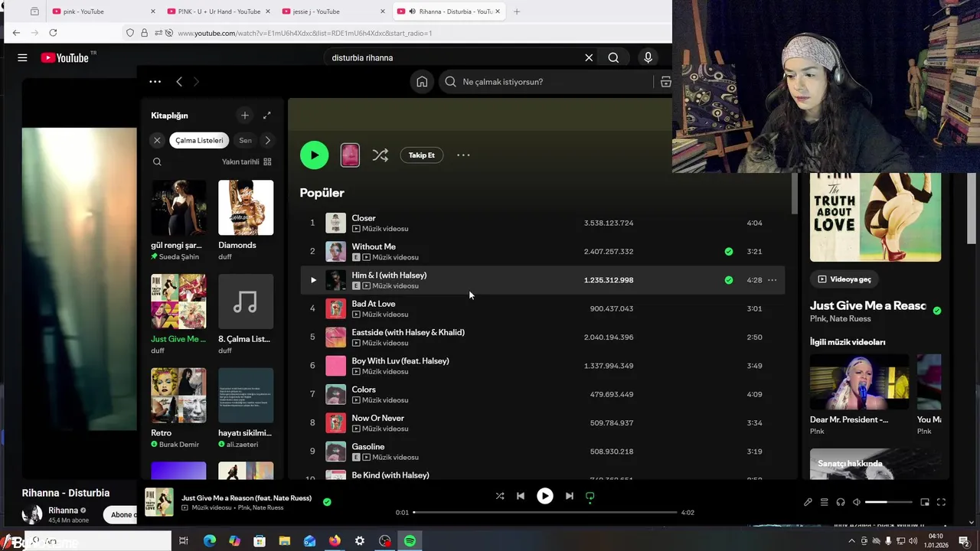The height and width of the screenshot is (551, 980).
Task: Skip to previous track
Action: point(521,496)
